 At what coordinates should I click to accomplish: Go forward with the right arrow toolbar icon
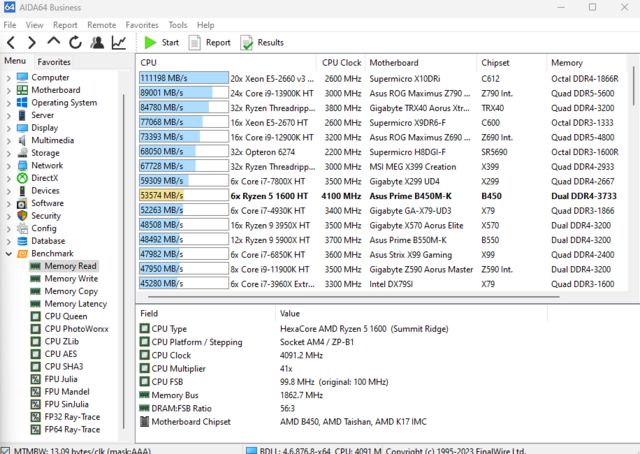click(x=32, y=42)
